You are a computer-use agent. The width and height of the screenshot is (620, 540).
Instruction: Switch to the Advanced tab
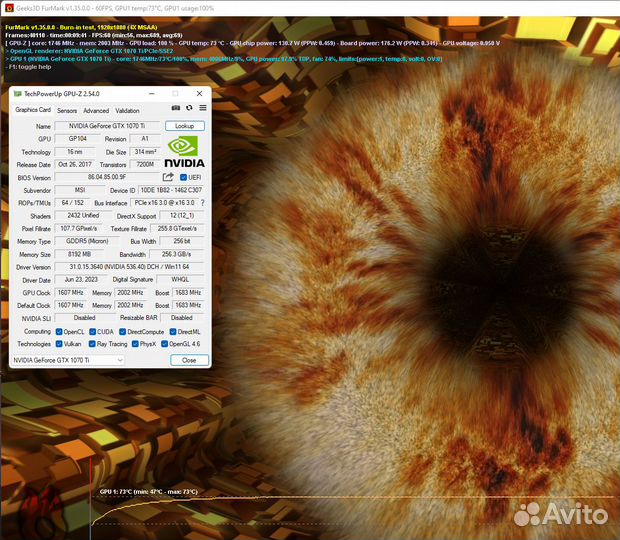[96, 110]
